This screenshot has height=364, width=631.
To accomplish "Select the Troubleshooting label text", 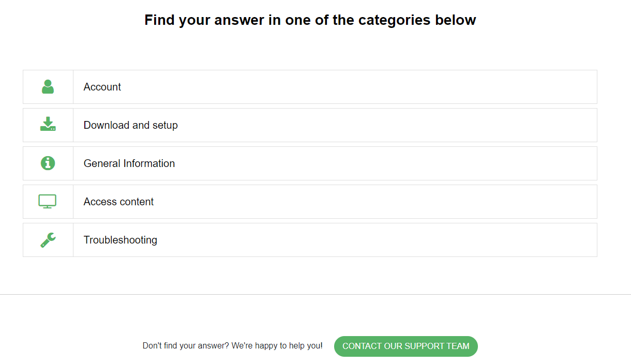I will pyautogui.click(x=121, y=240).
